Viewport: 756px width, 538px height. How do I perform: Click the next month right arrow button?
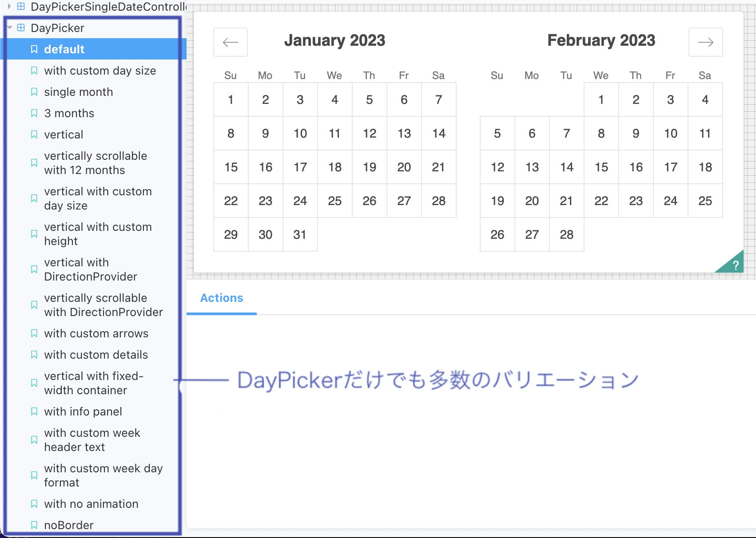(x=705, y=42)
